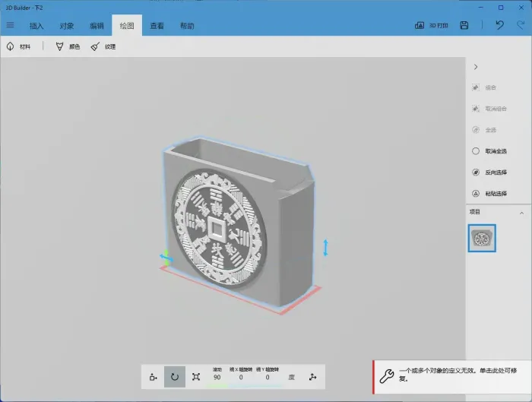Select the coin box thumbnail in 项目
The width and height of the screenshot is (532, 402).
482,239
